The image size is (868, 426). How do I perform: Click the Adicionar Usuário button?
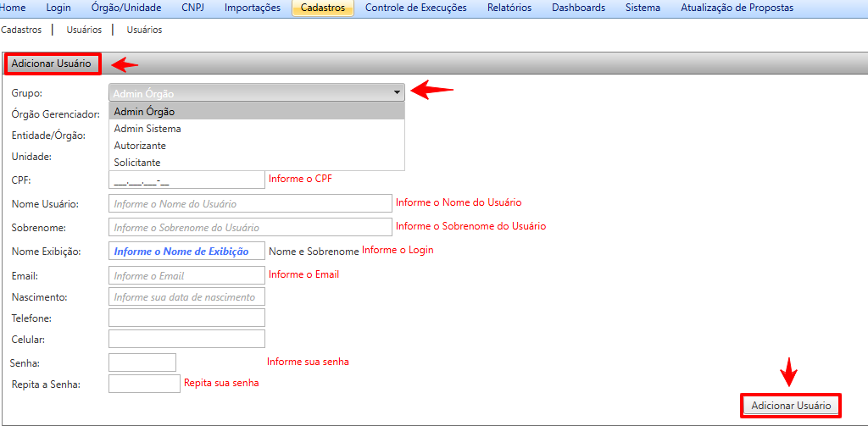tap(790, 406)
